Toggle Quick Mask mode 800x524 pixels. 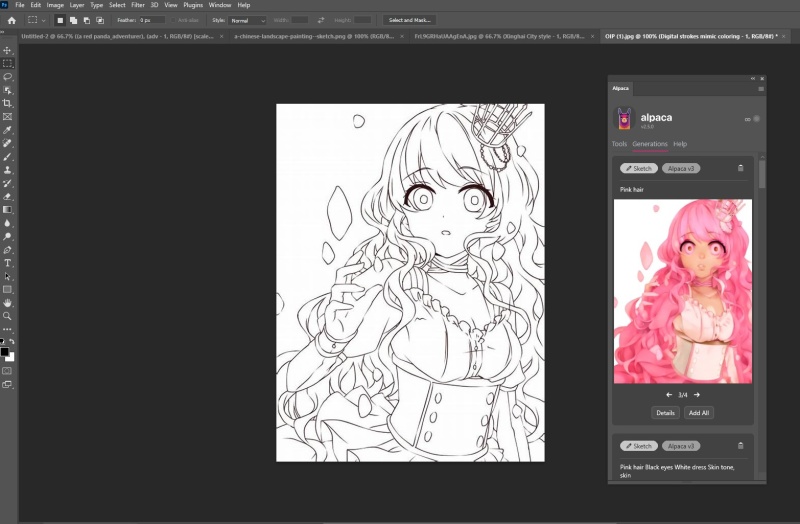coord(7,371)
